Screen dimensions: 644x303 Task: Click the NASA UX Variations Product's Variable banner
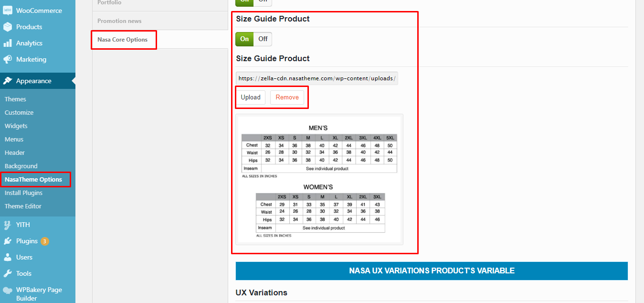(432, 271)
